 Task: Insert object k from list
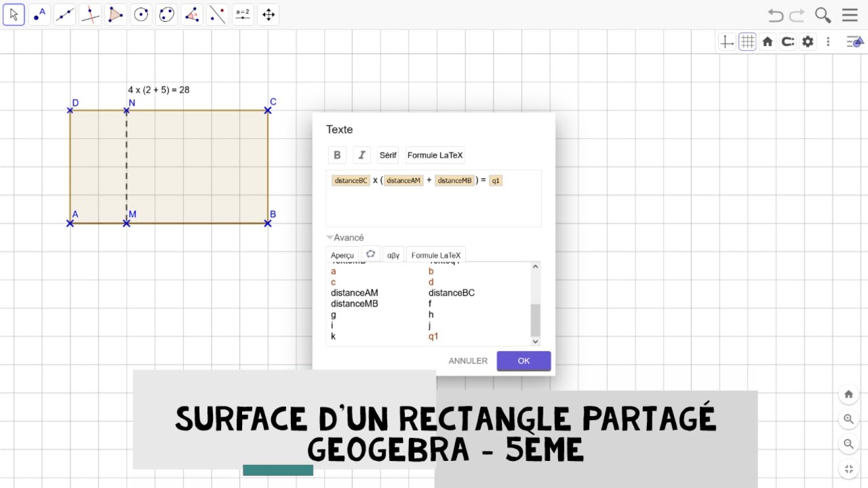click(333, 336)
